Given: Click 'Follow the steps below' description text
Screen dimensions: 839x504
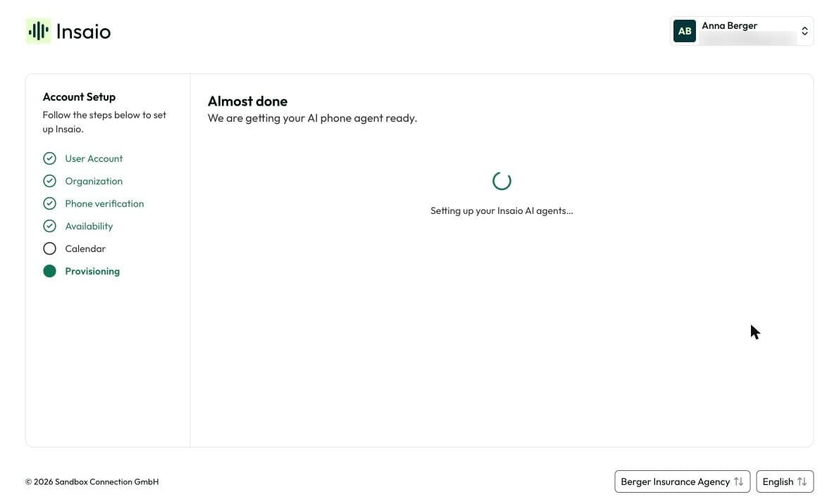Looking at the screenshot, I should pyautogui.click(x=104, y=122).
